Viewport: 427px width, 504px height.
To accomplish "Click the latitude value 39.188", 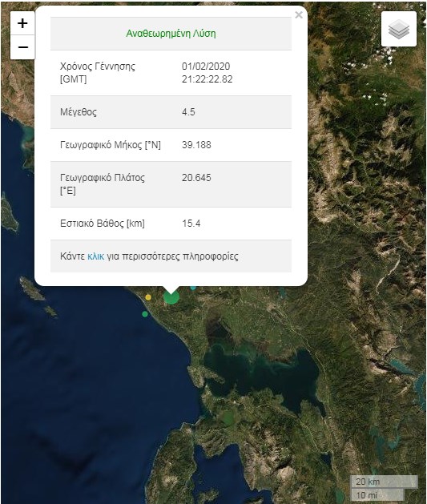I will (x=196, y=145).
